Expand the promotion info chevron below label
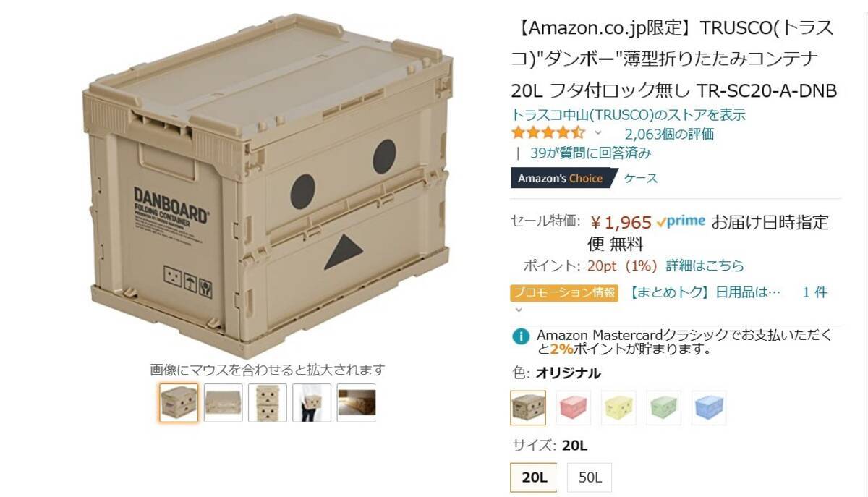The width and height of the screenshot is (868, 497). click(518, 309)
